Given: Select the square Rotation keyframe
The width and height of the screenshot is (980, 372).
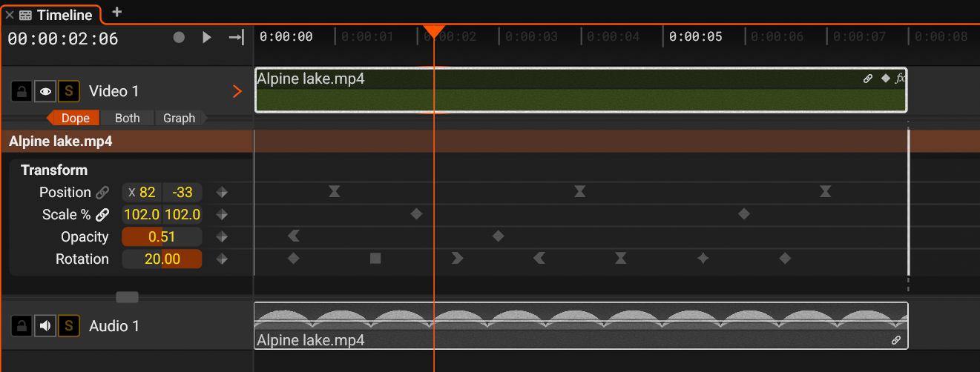Looking at the screenshot, I should pos(375,259).
